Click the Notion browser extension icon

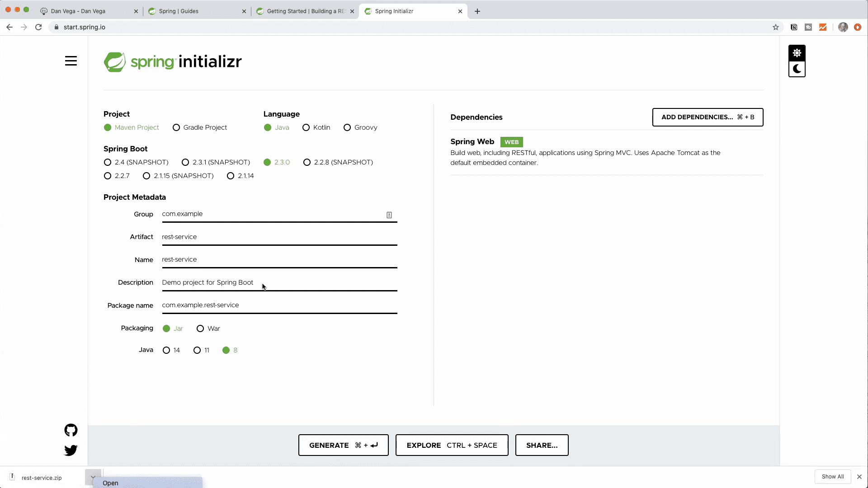point(794,27)
